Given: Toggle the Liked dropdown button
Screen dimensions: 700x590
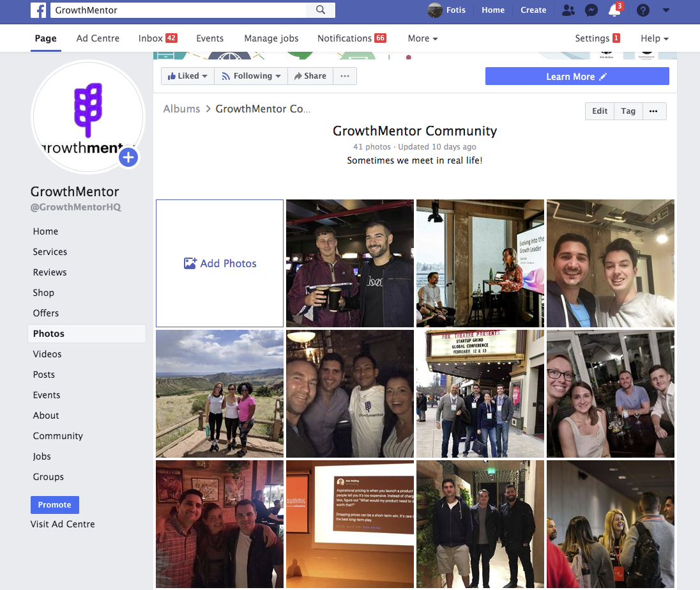Looking at the screenshot, I should click(188, 76).
